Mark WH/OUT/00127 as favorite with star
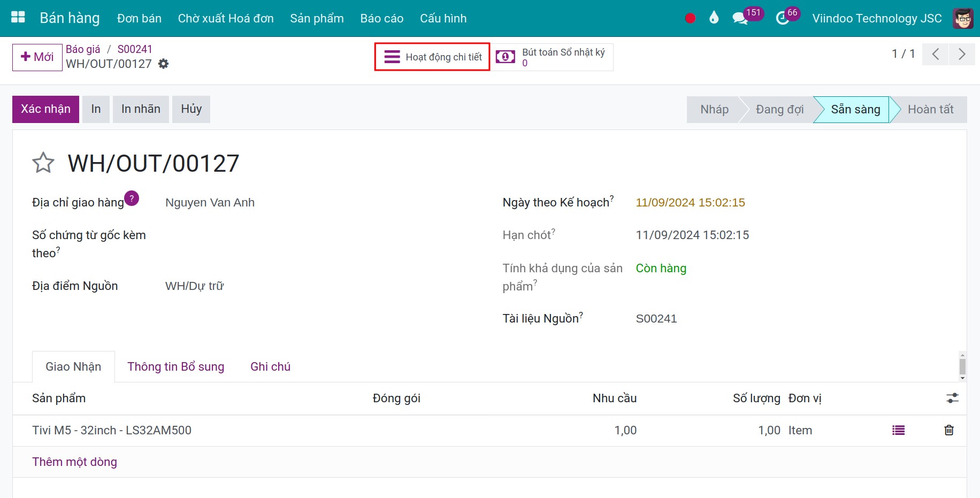This screenshot has height=498, width=980. coord(43,163)
